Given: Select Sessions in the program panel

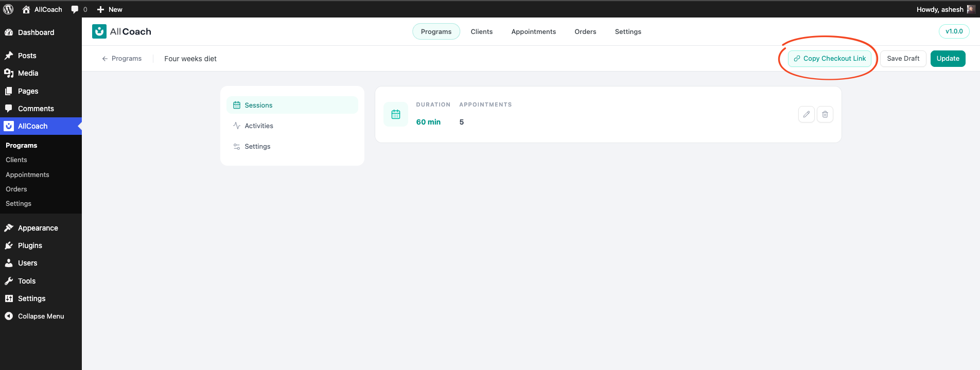Looking at the screenshot, I should (292, 105).
